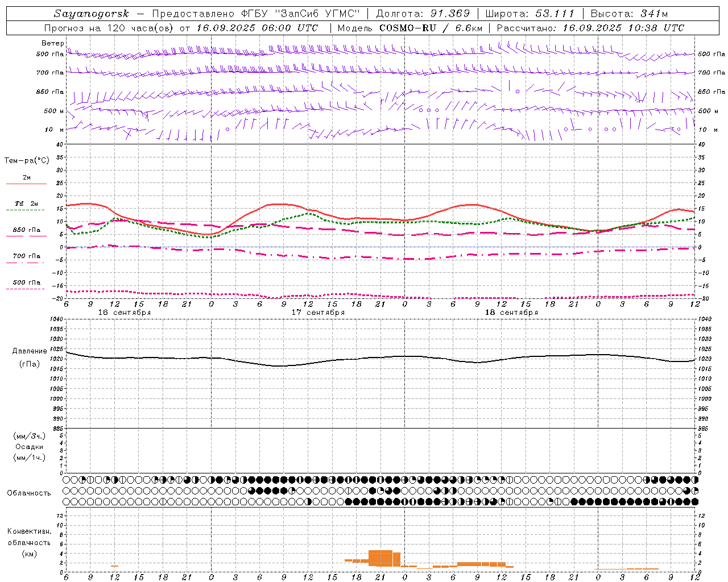The image size is (728, 582).
Task: Select the "Предоставлено ФГБУ "ЗапСиб УГМС"" provider text
Action: tap(256, 14)
